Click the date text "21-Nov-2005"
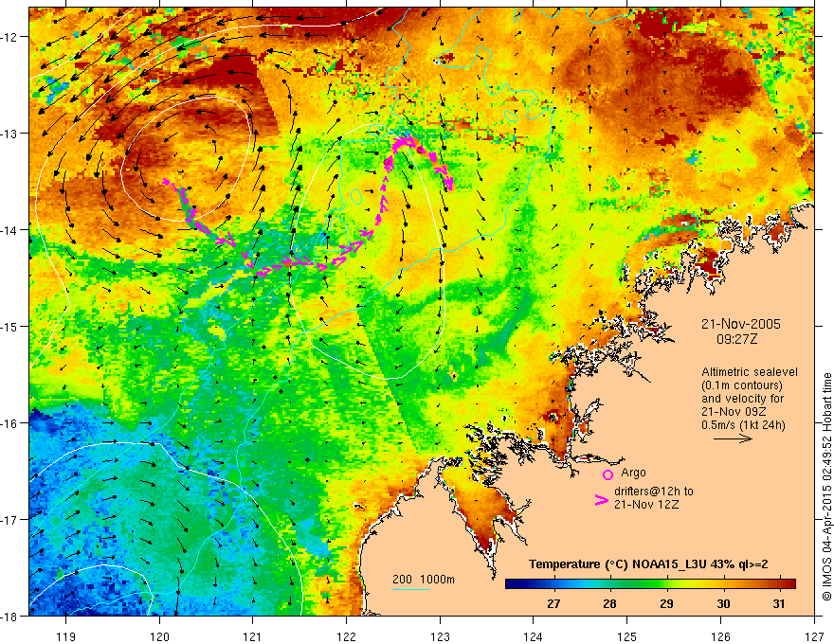 (741, 324)
